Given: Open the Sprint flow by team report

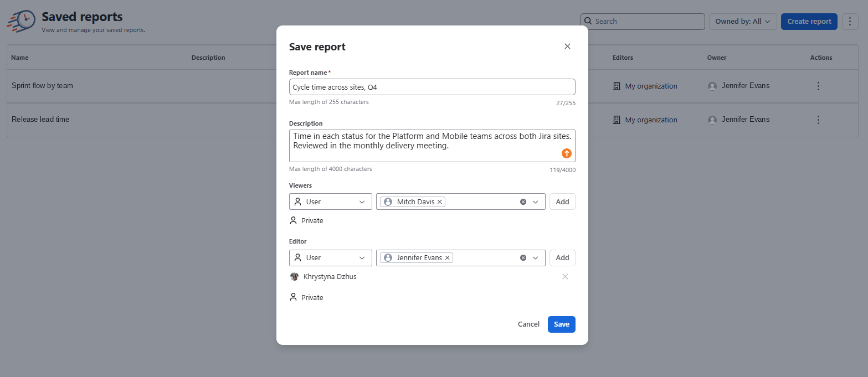Looking at the screenshot, I should 42,86.
